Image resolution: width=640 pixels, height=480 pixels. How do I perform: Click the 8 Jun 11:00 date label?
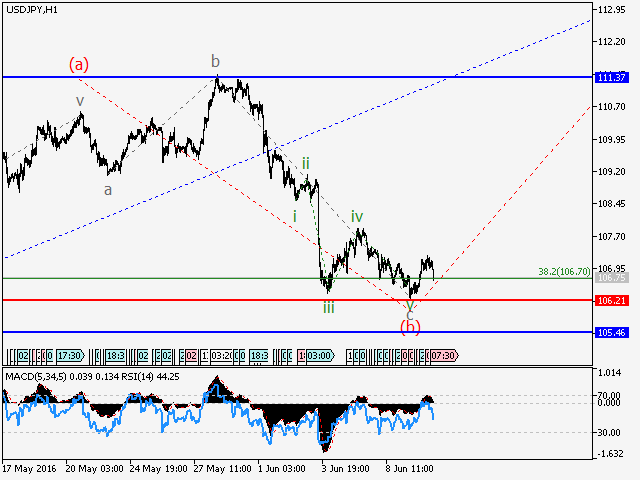pos(409,469)
